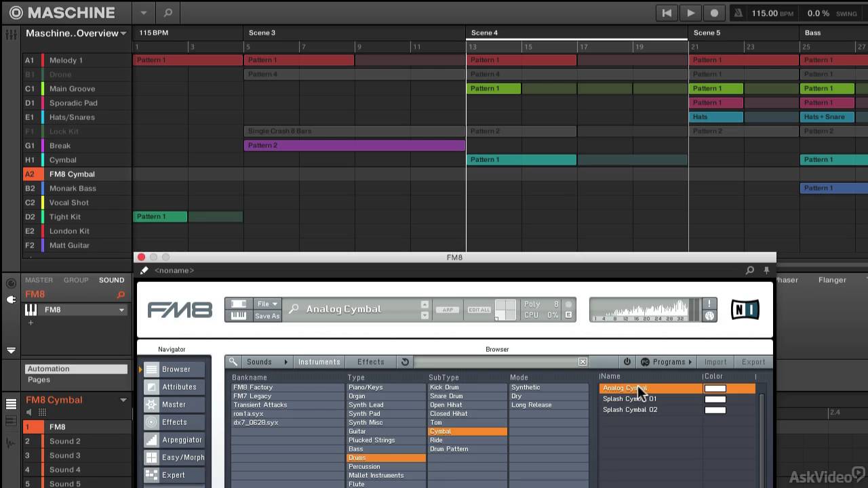Toggle the metronome icon next to tempo
868x488 pixels.
tap(739, 13)
